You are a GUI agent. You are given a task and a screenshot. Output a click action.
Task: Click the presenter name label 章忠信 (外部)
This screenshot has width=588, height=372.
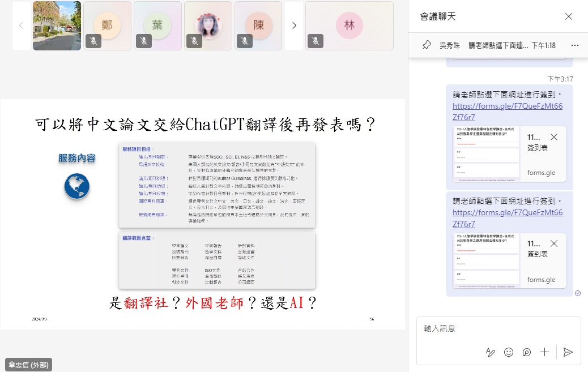click(28, 365)
